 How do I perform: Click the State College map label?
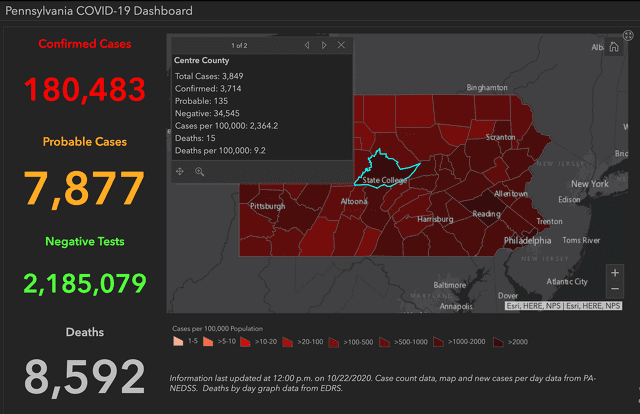click(x=384, y=180)
